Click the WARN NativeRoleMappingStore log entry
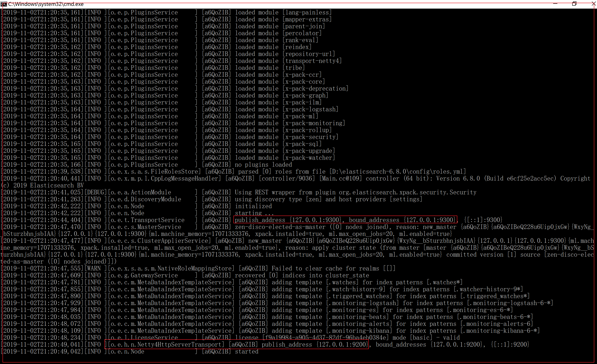Screen dimensions: 597x364 pos(198,268)
